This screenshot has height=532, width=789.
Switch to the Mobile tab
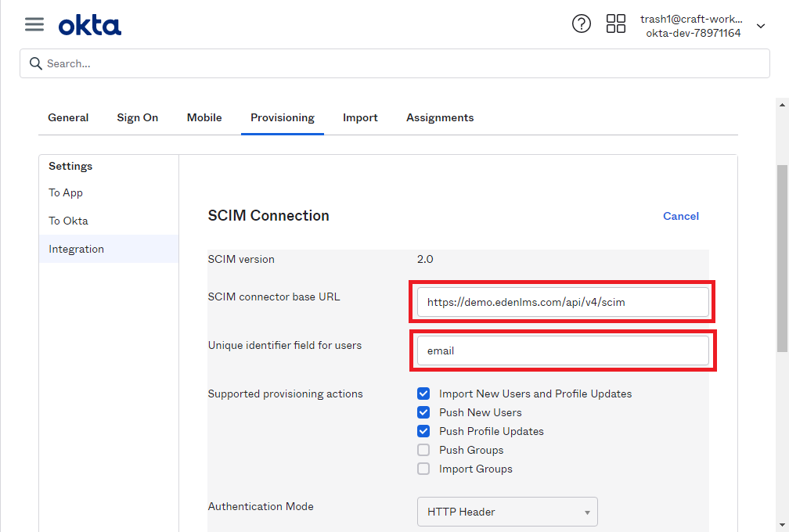tap(204, 117)
